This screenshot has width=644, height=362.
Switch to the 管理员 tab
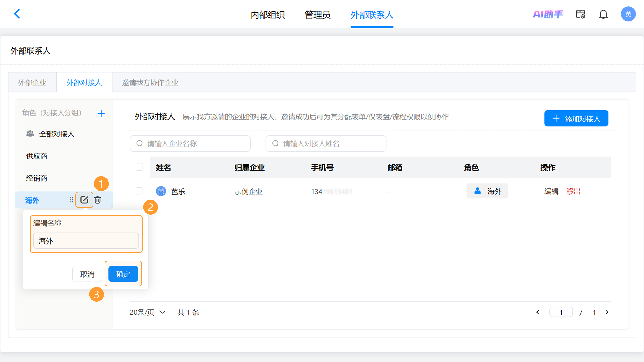[317, 15]
